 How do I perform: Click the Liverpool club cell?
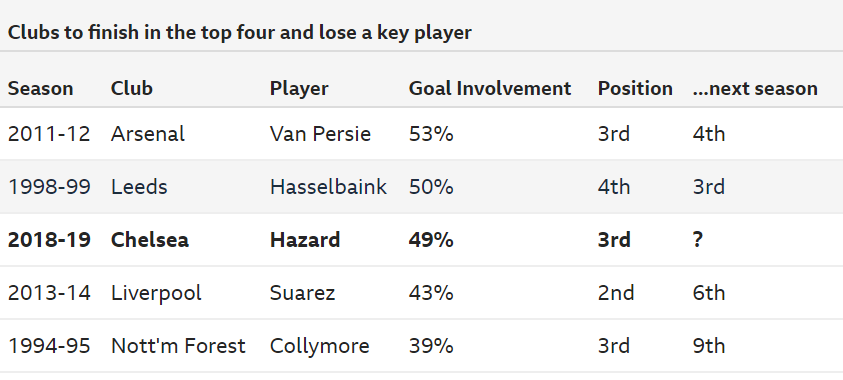point(156,293)
